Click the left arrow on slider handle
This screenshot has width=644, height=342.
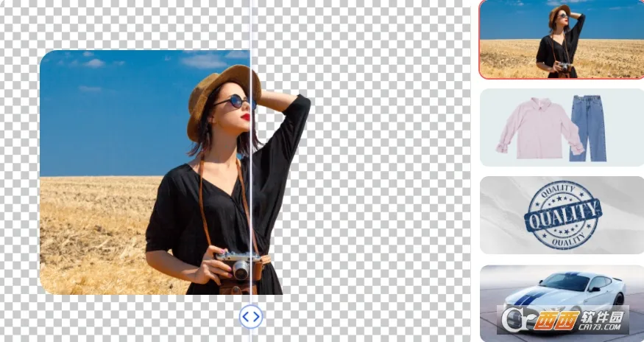coord(246,316)
